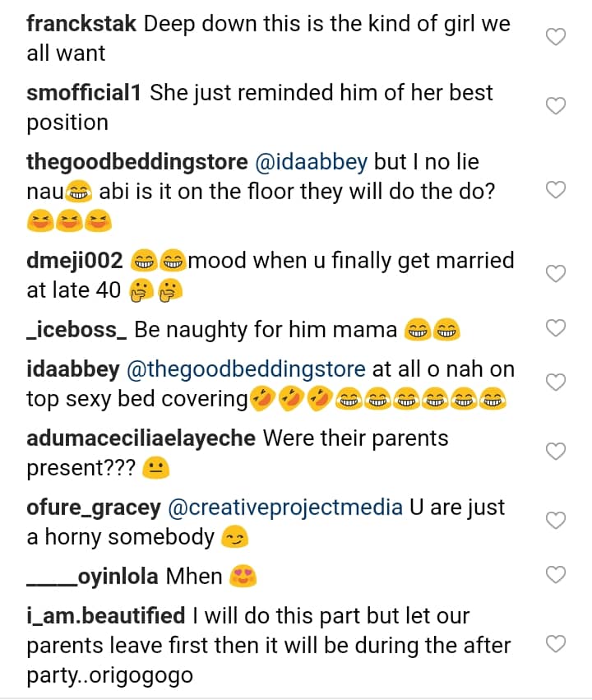Visit smofficial1's profile via username

(86, 92)
